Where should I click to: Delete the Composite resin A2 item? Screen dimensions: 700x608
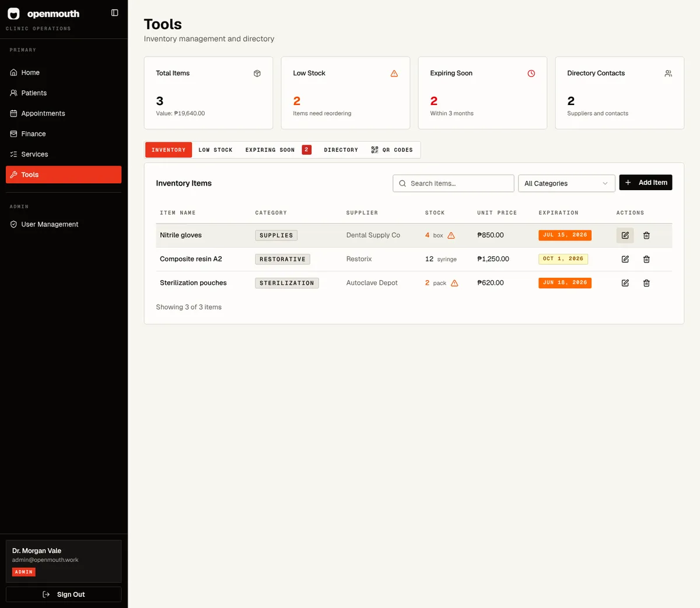646,259
